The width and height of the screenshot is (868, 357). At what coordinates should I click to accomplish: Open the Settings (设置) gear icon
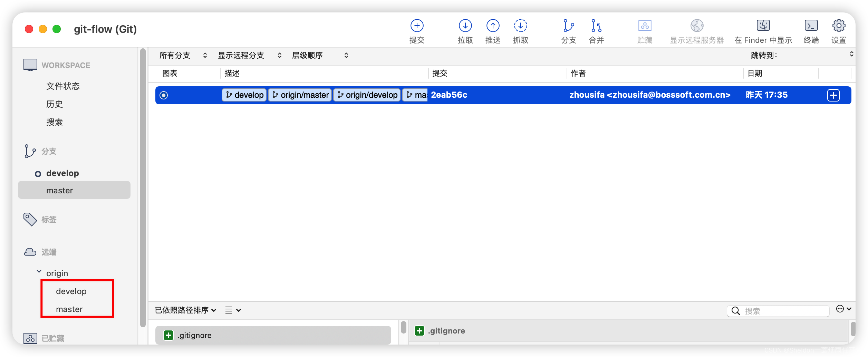(x=839, y=26)
